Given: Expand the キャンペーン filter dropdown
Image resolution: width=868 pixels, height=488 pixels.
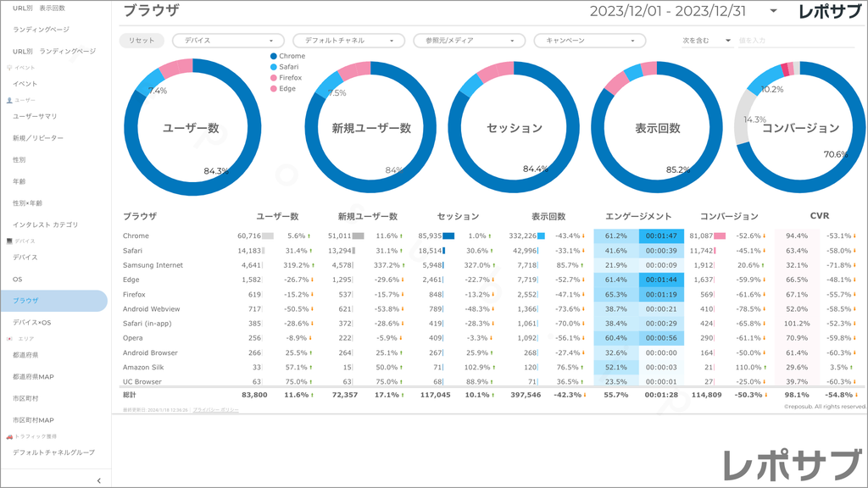Looking at the screenshot, I should tap(589, 41).
